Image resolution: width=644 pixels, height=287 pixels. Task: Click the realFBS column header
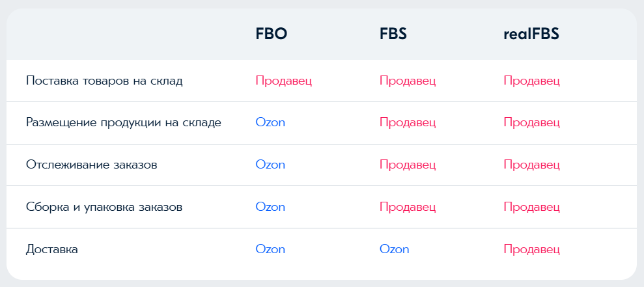click(531, 34)
